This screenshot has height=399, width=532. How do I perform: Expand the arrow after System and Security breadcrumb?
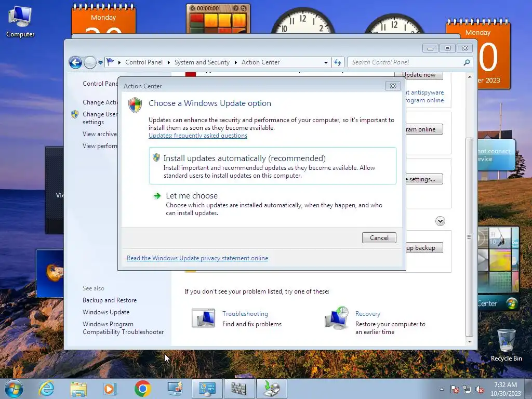(235, 62)
